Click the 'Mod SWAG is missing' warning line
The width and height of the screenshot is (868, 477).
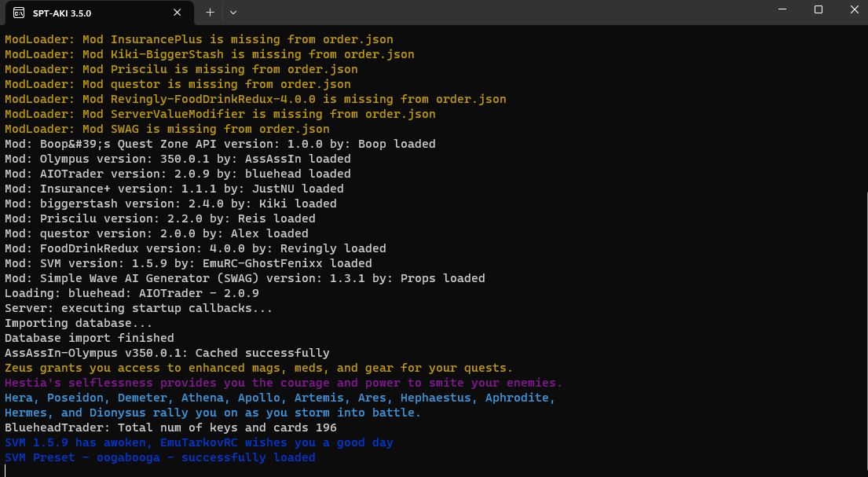pyautogui.click(x=167, y=129)
